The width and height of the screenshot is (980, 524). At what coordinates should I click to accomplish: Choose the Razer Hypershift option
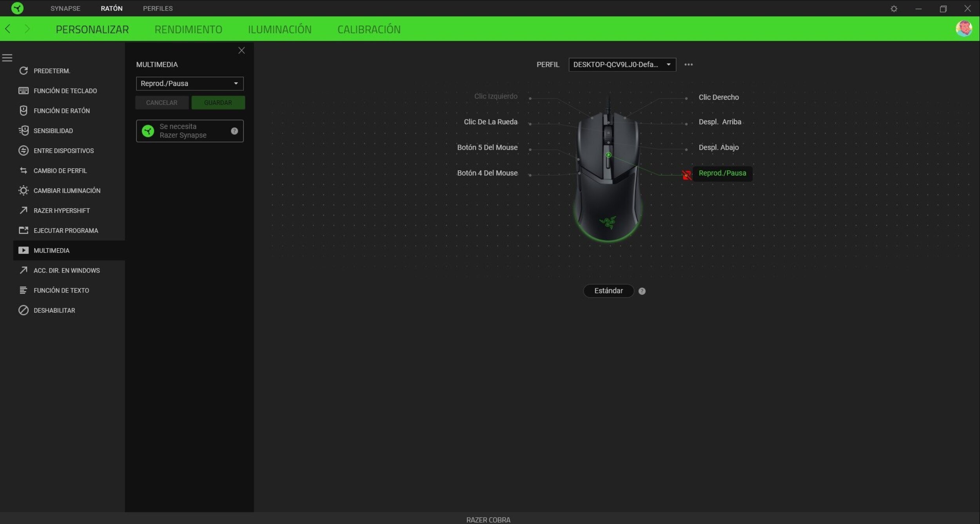(x=62, y=211)
